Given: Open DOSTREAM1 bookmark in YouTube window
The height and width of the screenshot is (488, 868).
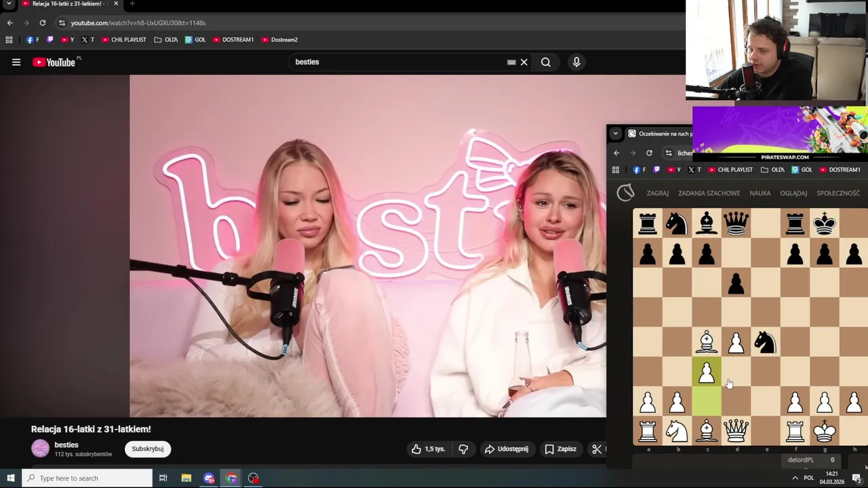Looking at the screenshot, I should tap(233, 40).
